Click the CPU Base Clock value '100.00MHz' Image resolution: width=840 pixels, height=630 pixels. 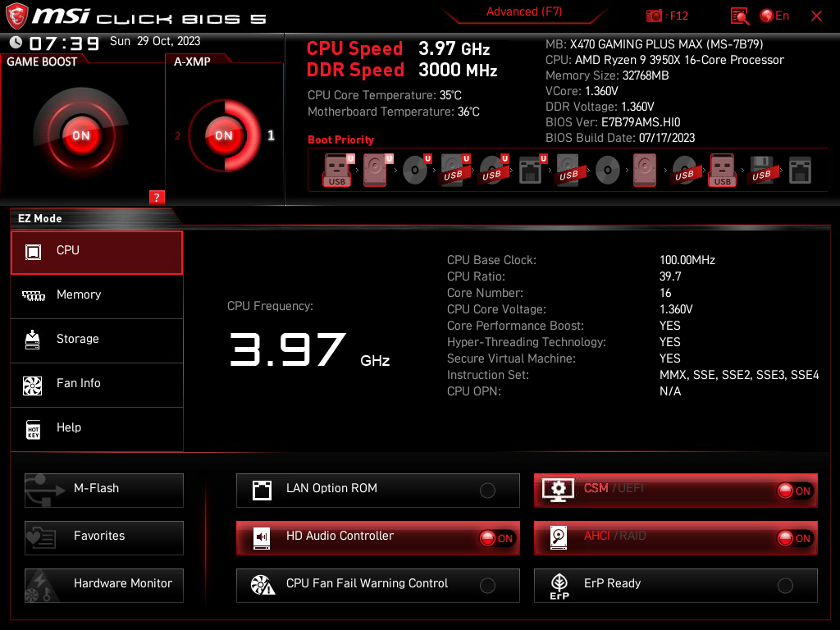coord(687,260)
